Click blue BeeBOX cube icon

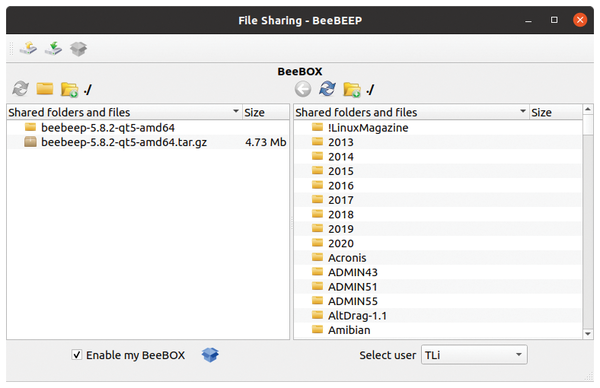(210, 355)
